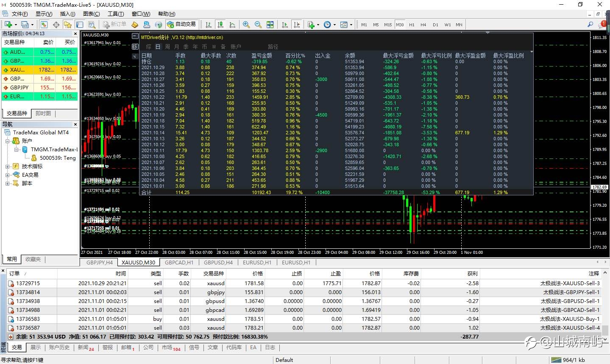Screen dimensions: 610x364
Task: Toggle the chart auto scroll button
Action: [x=285, y=25]
